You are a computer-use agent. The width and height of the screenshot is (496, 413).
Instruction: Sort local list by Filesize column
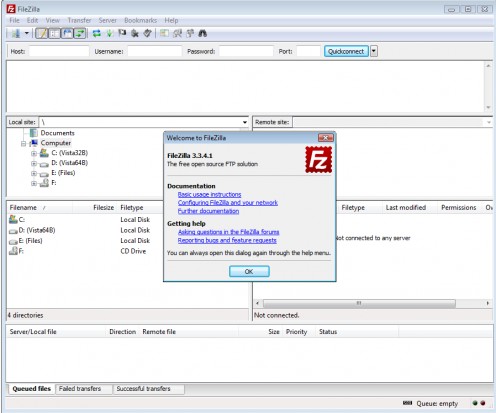click(95, 208)
